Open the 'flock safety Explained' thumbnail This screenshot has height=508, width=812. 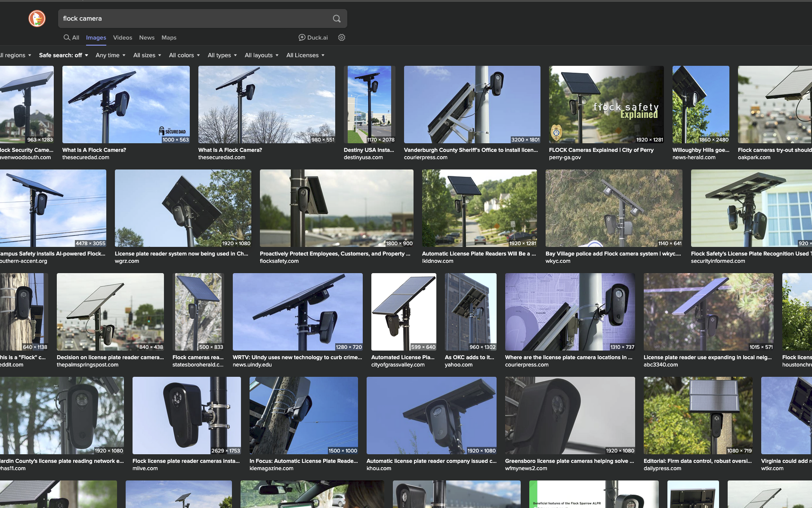tap(606, 105)
